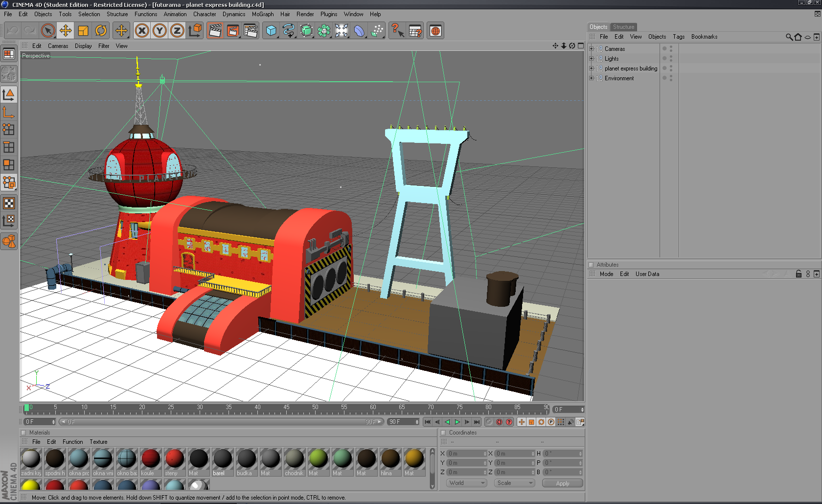Open the context help pointer
822x504 pixels.
pos(397,31)
